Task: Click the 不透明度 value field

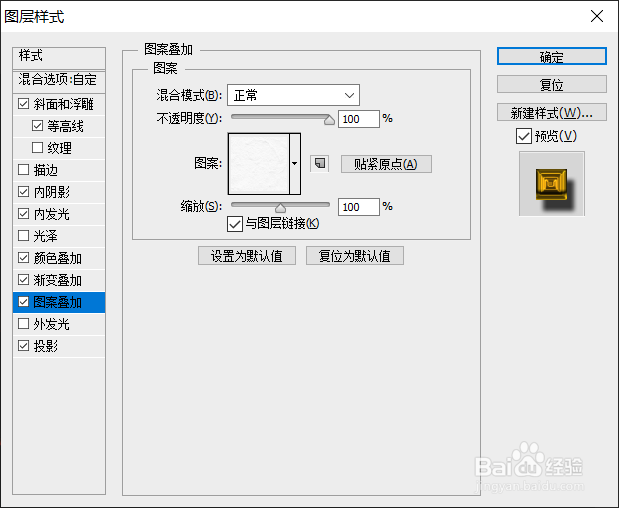Action: tap(358, 119)
